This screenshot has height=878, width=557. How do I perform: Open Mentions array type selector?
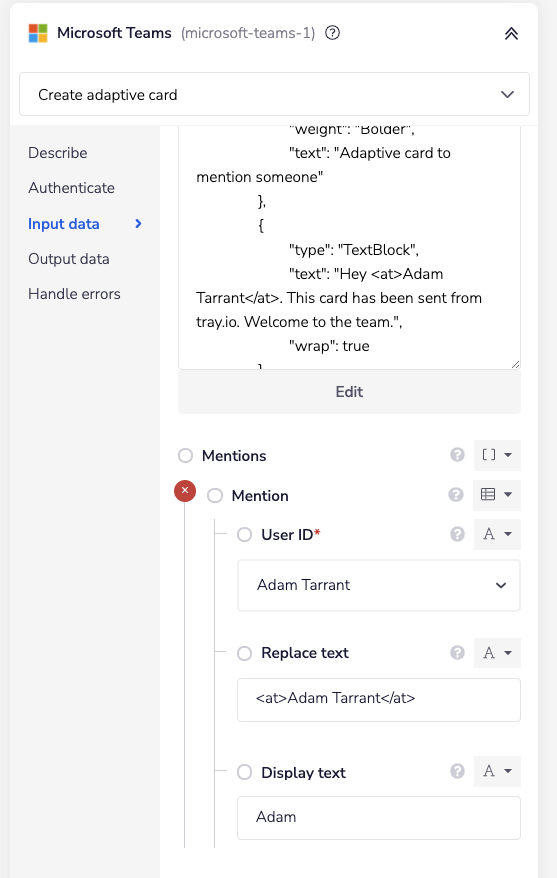coord(497,455)
